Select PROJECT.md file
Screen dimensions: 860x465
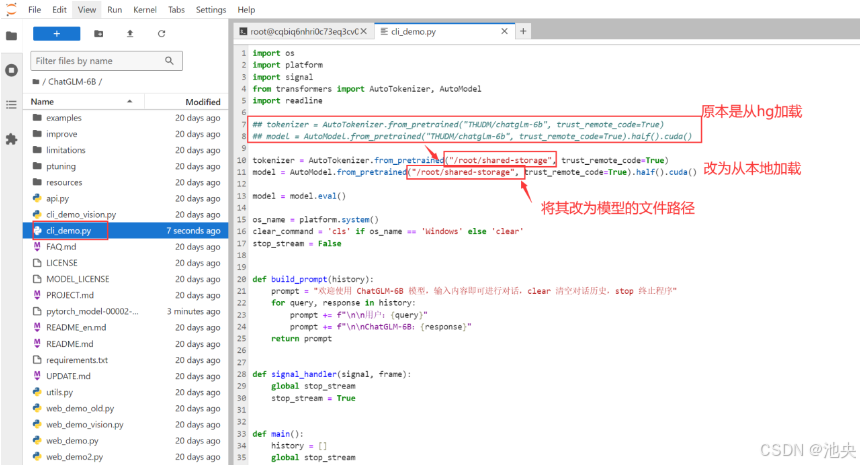pos(126,295)
